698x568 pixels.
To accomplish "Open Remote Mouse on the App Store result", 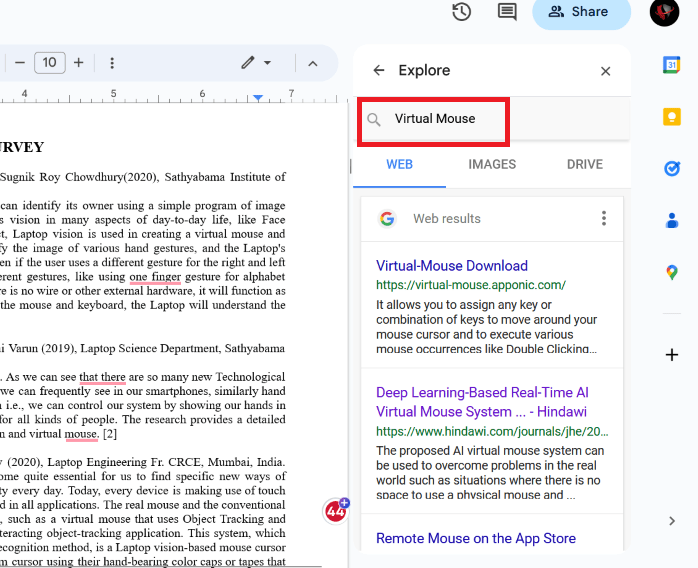I will coord(476,538).
